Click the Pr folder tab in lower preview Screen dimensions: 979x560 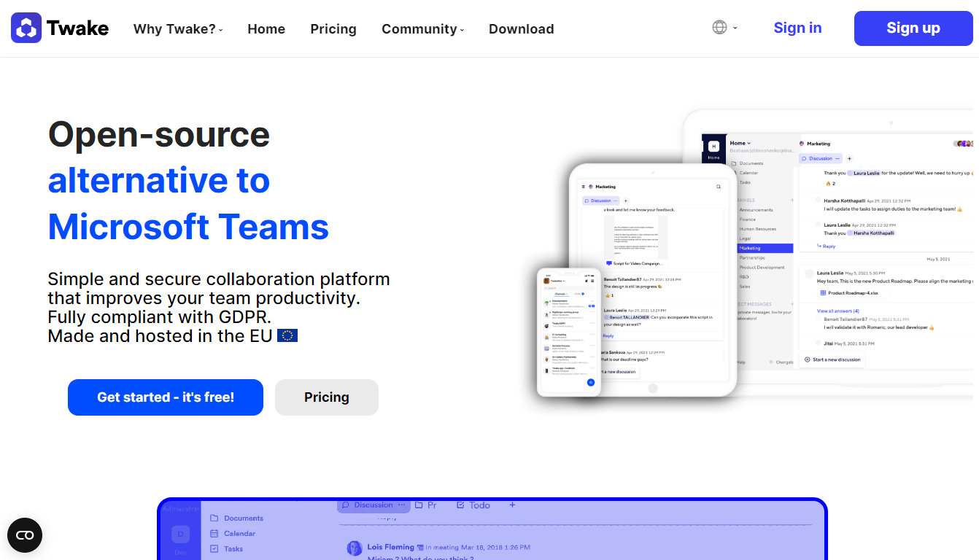(x=426, y=505)
